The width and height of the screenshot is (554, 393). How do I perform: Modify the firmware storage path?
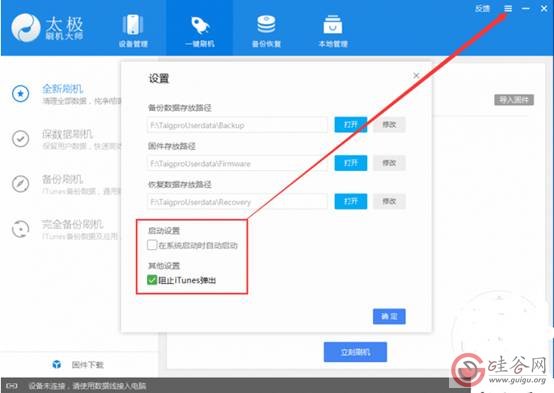click(x=389, y=163)
